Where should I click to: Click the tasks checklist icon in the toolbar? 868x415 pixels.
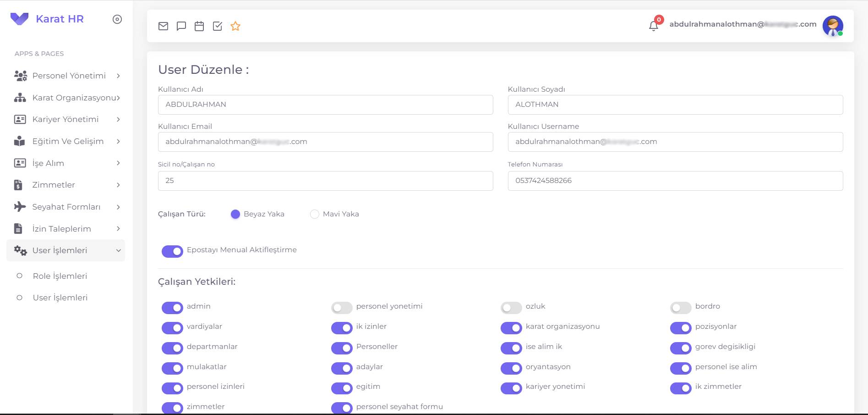point(218,26)
